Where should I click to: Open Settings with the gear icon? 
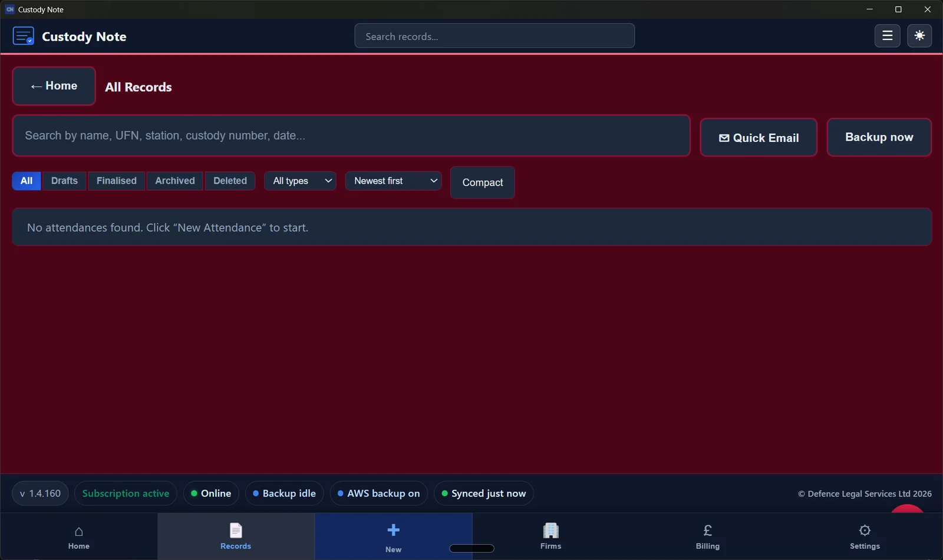pyautogui.click(x=864, y=531)
